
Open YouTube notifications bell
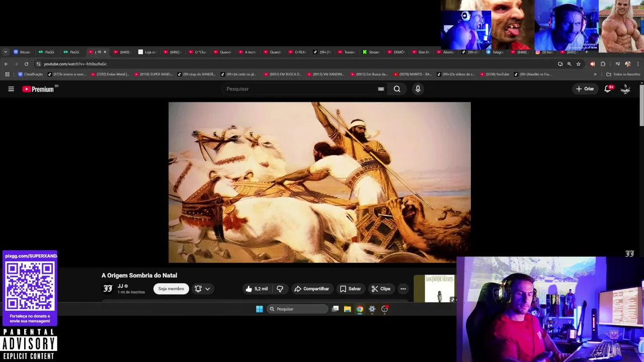[x=608, y=89]
